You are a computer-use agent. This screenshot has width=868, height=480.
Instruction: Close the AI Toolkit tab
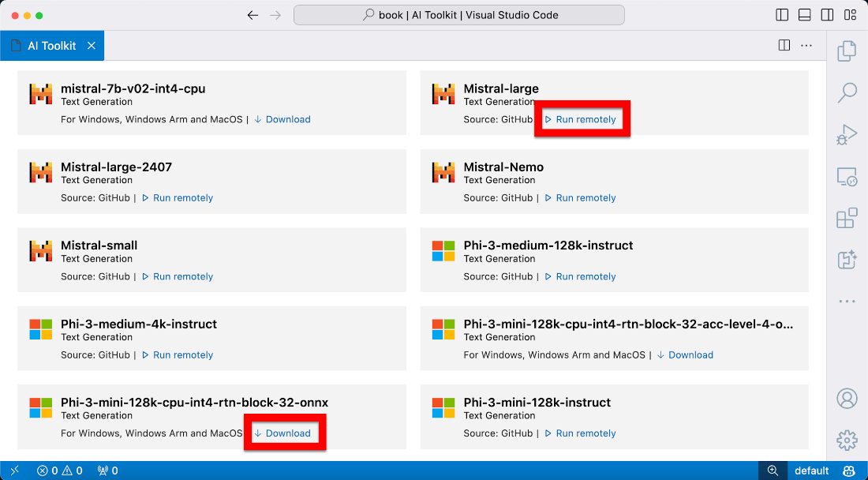pyautogui.click(x=92, y=46)
